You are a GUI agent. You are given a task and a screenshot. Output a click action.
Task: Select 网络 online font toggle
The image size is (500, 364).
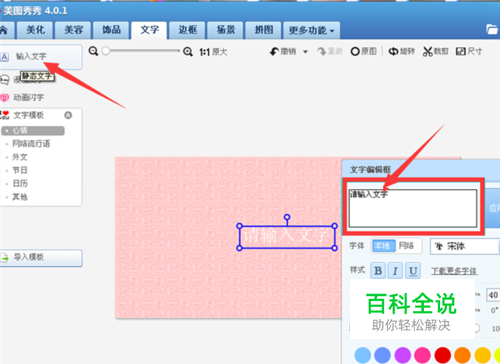[407, 246]
